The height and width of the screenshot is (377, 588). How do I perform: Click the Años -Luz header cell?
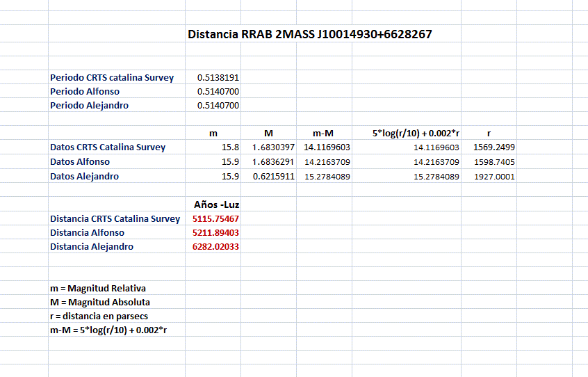pyautogui.click(x=216, y=204)
